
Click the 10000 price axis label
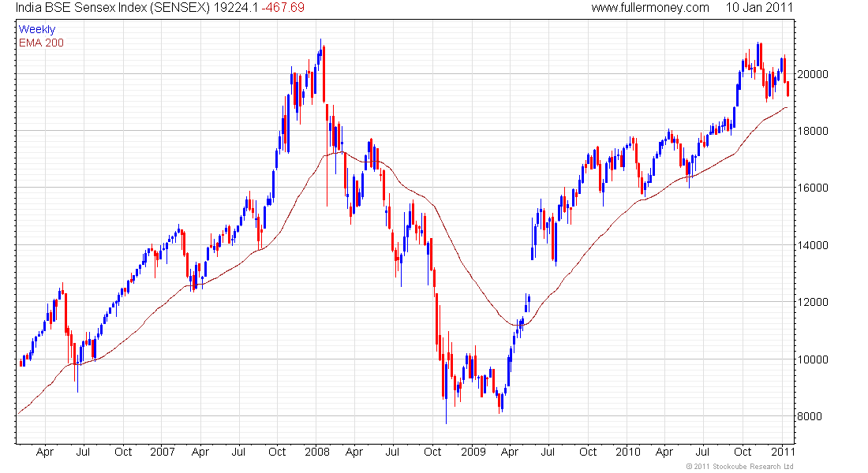point(813,359)
